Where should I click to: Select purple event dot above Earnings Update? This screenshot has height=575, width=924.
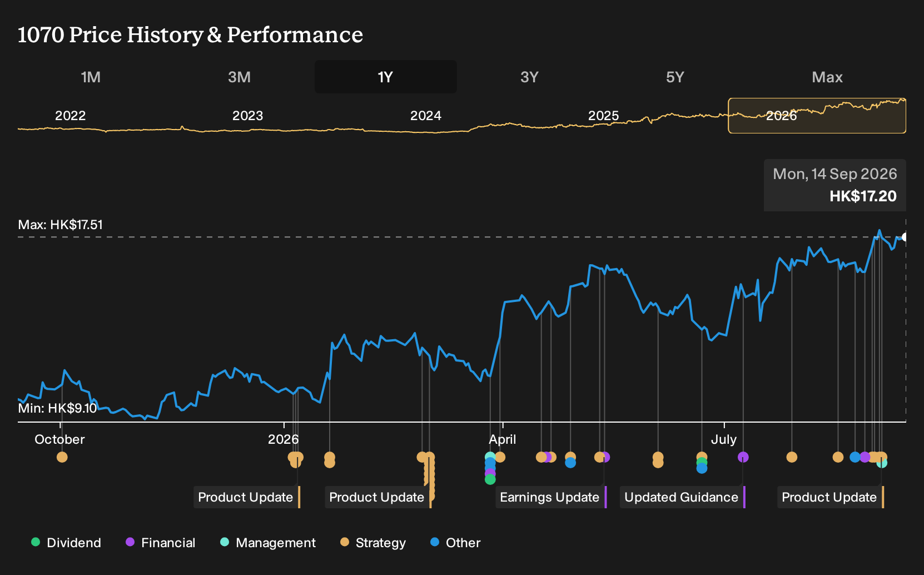pos(605,457)
